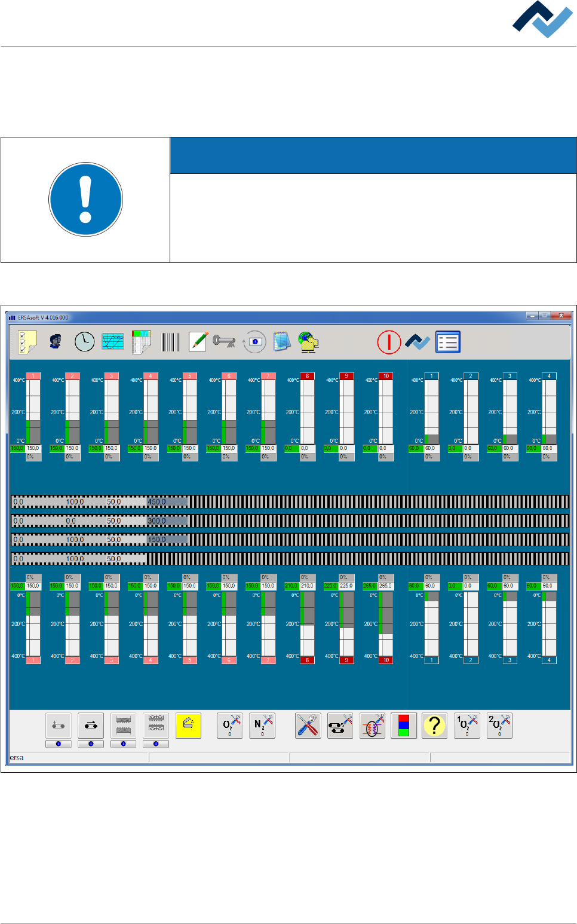Image resolution: width=577 pixels, height=924 pixels.
Task: Click the pencil edit icon
Action: tap(198, 342)
